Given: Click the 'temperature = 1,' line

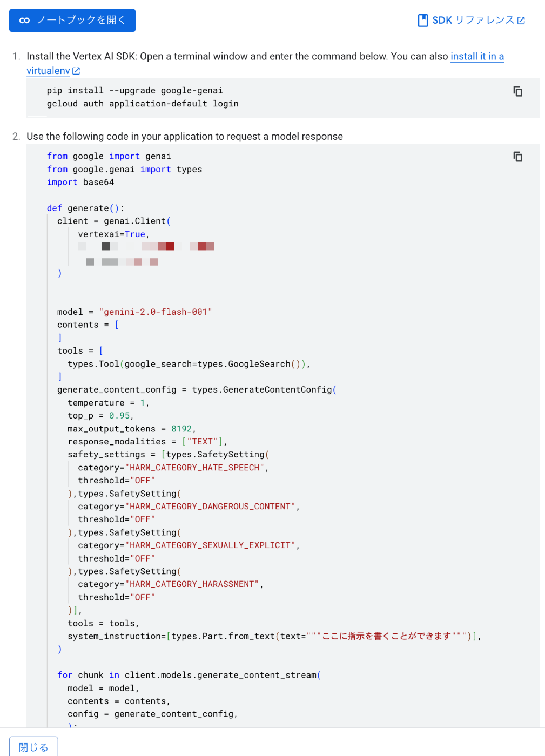Looking at the screenshot, I should tap(109, 403).
